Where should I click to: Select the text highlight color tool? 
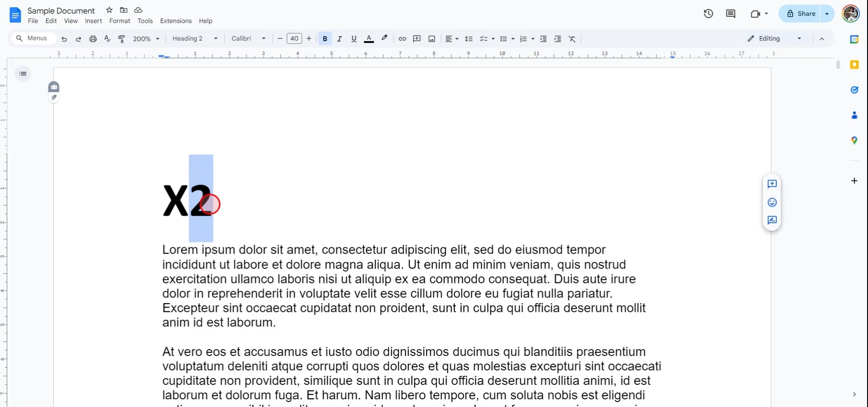(x=384, y=39)
